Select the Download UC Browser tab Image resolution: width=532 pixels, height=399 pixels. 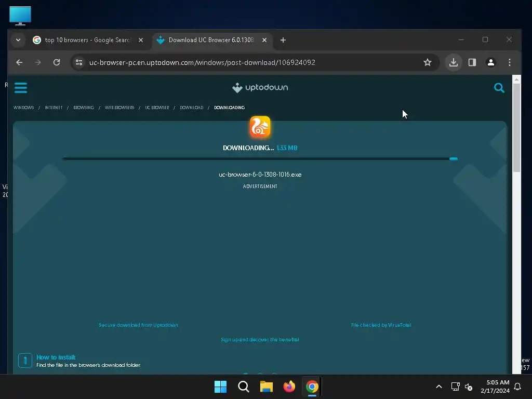212,40
